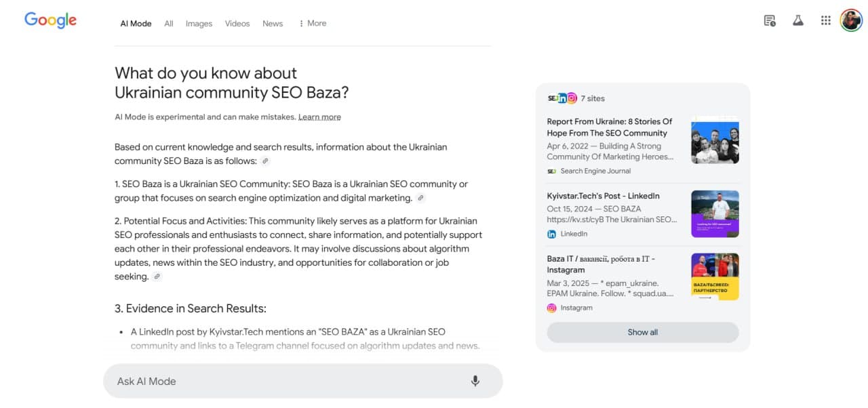Open Kyivstar.Tech's Post - LinkedIn result
The width and height of the screenshot is (868, 408).
[x=603, y=196]
